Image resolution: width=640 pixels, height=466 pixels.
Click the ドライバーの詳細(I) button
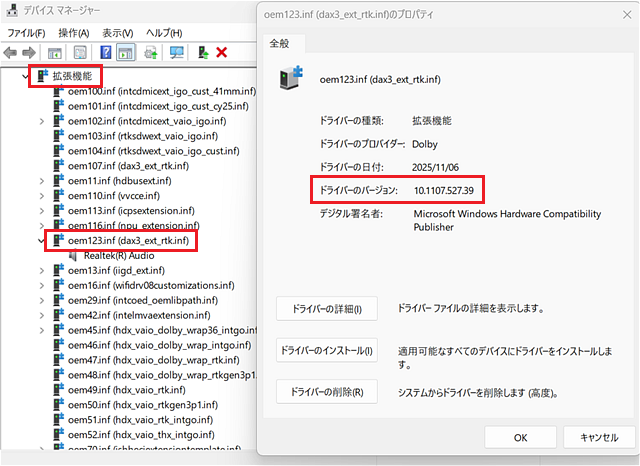327,309
